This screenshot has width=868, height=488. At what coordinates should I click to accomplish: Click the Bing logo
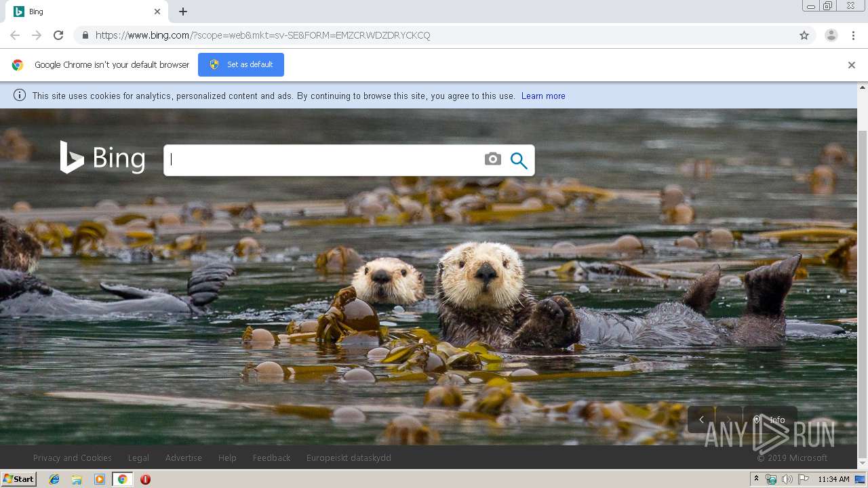click(x=102, y=158)
